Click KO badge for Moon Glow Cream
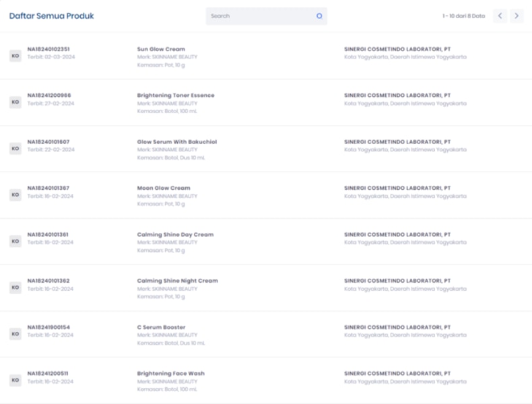Image resolution: width=532 pixels, height=404 pixels. click(x=15, y=195)
